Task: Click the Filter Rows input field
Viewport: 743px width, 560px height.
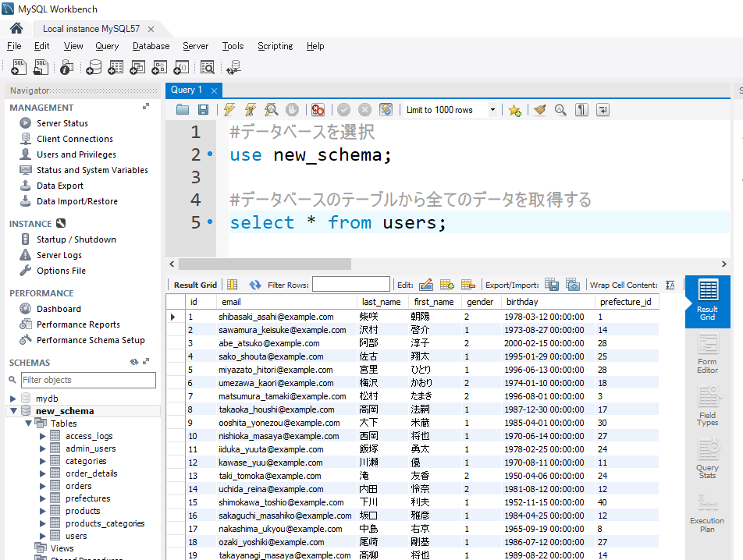Action: coord(351,285)
